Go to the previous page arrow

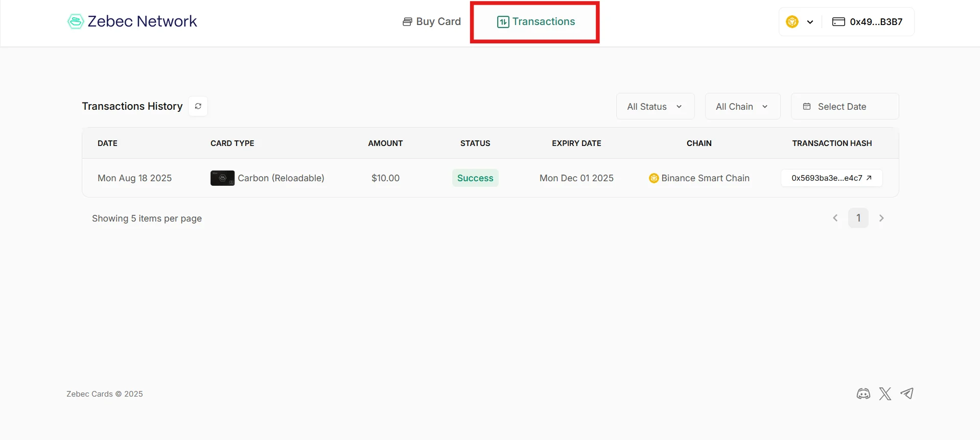tap(835, 218)
